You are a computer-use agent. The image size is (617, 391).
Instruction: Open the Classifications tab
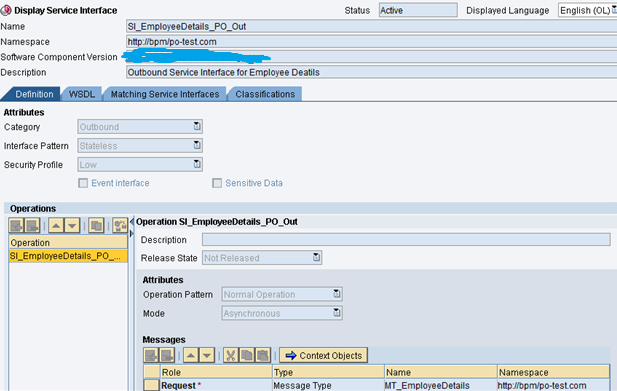265,94
